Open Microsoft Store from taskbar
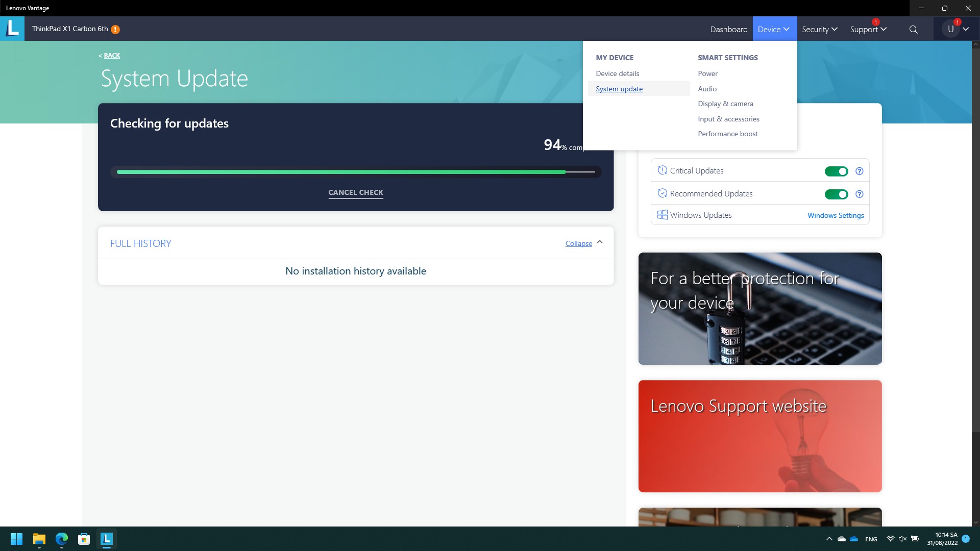Screen dimensions: 980x551 tap(84, 539)
